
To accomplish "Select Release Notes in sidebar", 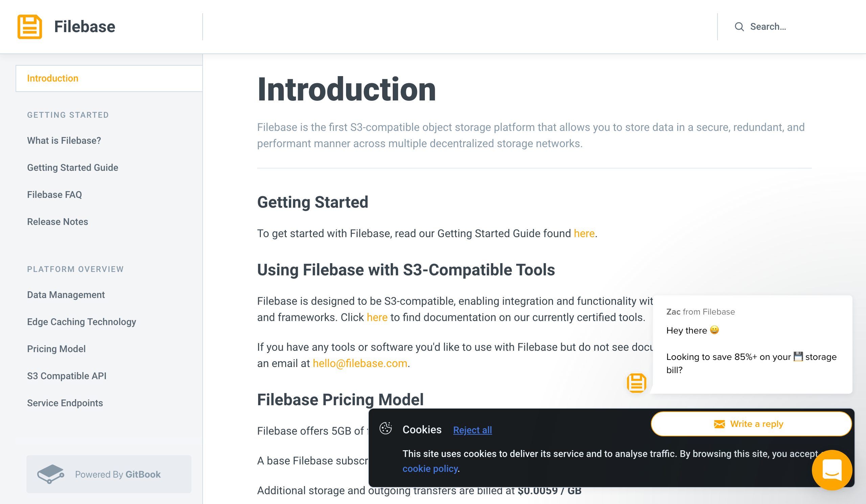I will tap(58, 222).
